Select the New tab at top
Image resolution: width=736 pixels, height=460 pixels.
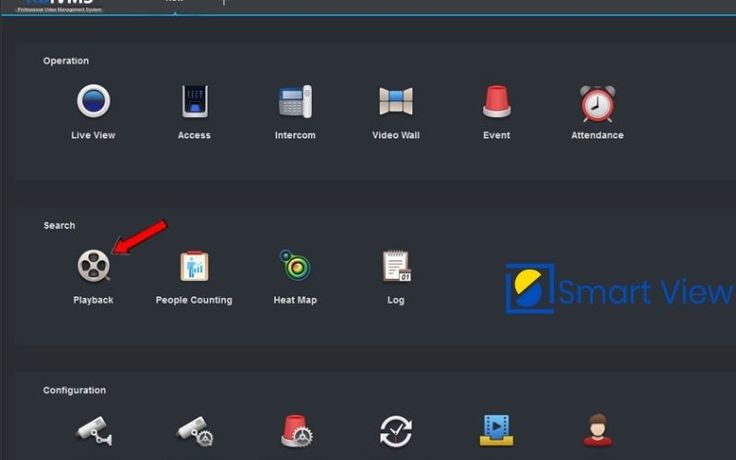point(174,3)
